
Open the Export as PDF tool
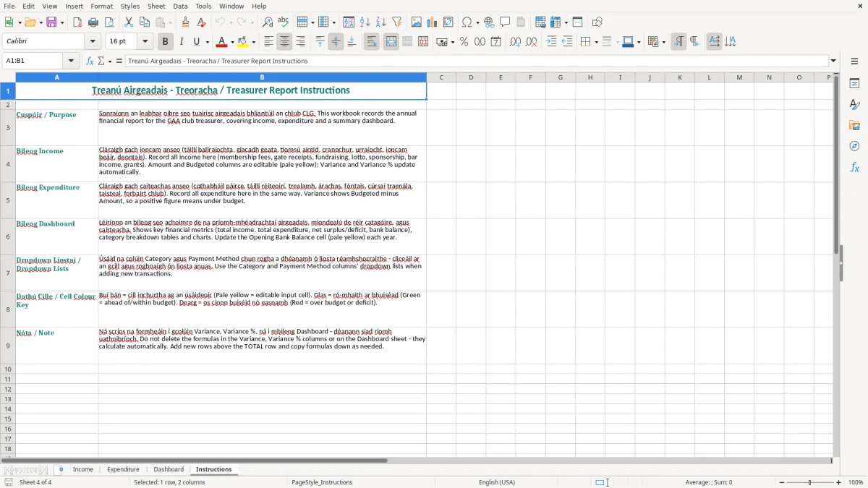(77, 22)
